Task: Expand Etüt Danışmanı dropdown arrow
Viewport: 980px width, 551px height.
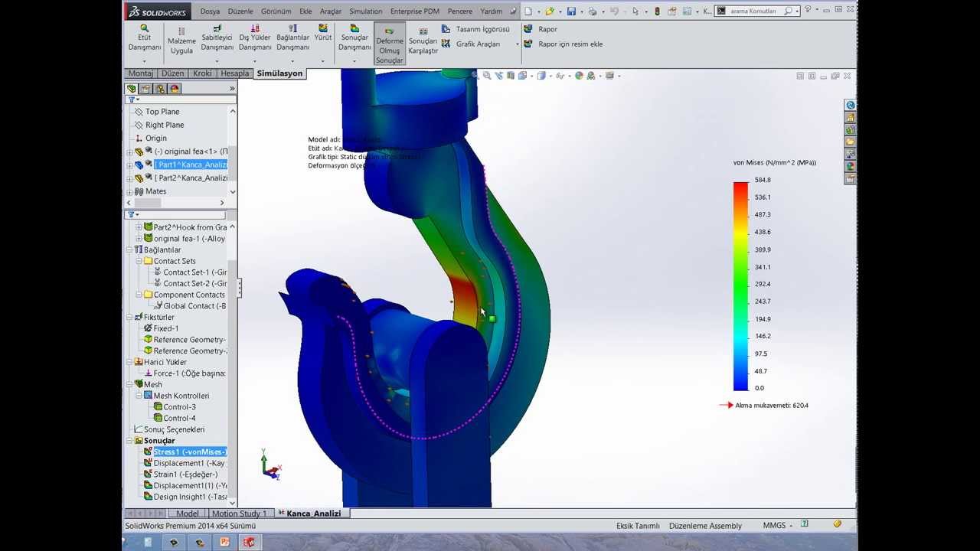Action: click(x=144, y=60)
